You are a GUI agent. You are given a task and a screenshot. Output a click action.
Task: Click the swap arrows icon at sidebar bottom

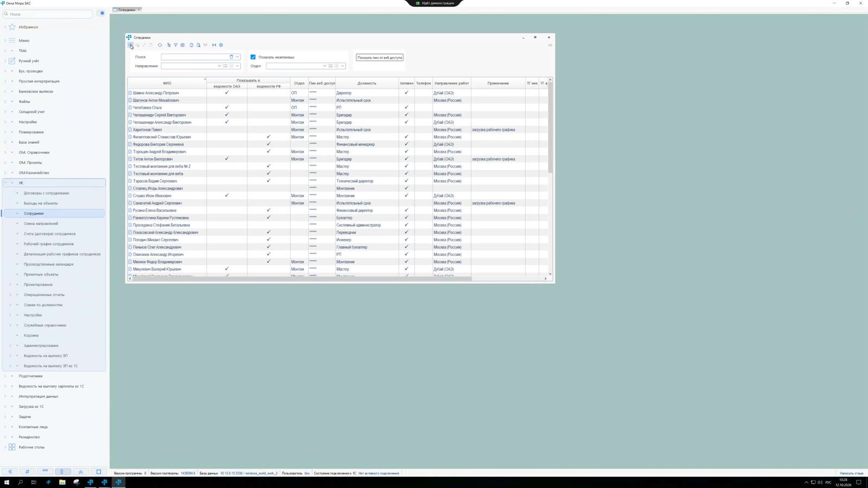pyautogui.click(x=27, y=472)
